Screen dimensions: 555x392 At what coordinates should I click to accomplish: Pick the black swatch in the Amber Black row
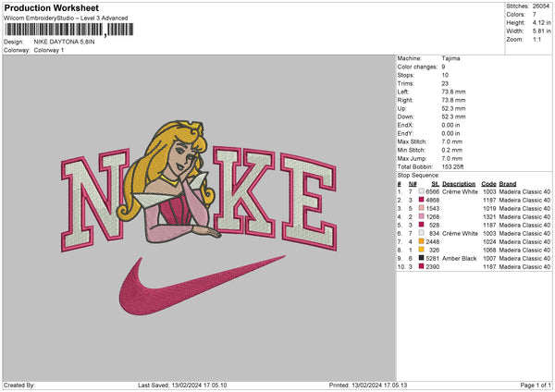click(421, 258)
